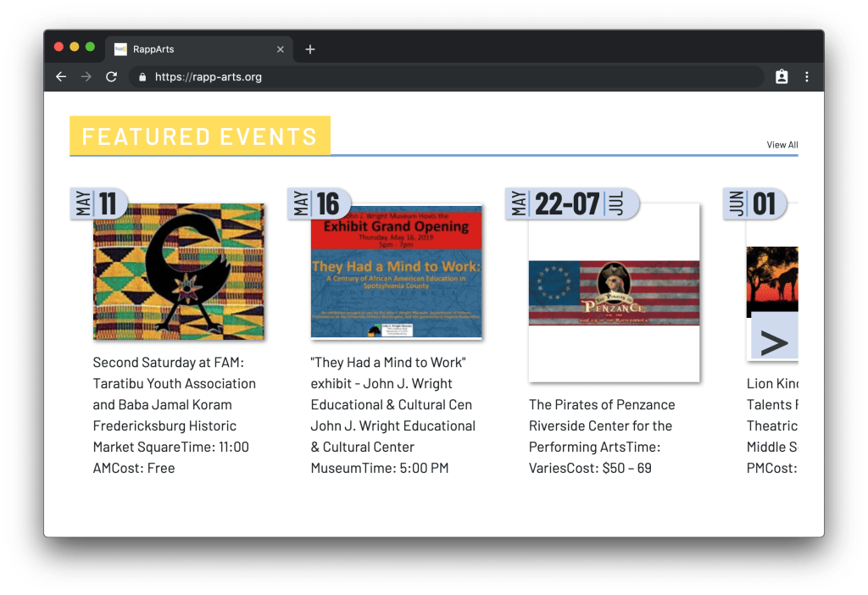Click the JUN 01 date badge
The height and width of the screenshot is (595, 868).
[754, 203]
